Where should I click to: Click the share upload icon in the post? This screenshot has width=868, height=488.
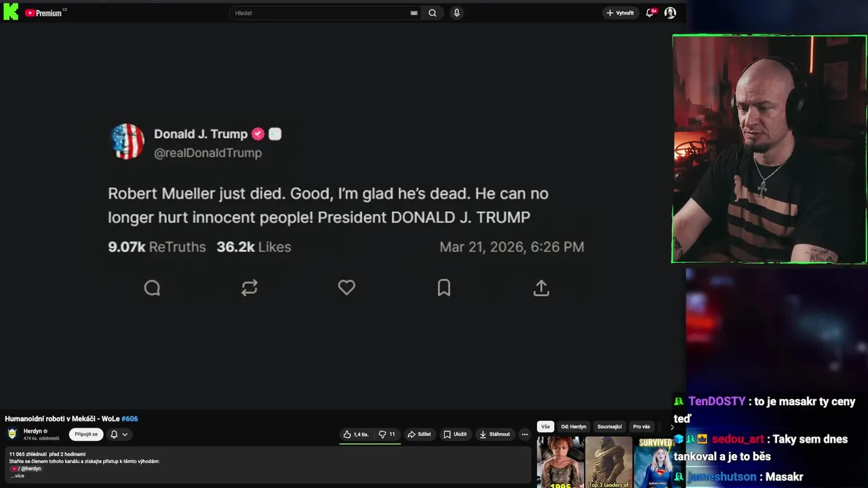(x=541, y=288)
